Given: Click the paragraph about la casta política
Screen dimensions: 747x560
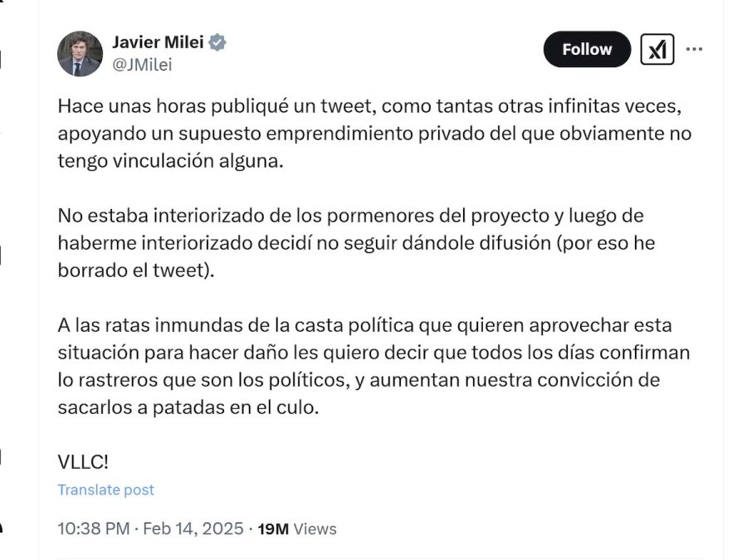Looking at the screenshot, I should pyautogui.click(x=373, y=365).
